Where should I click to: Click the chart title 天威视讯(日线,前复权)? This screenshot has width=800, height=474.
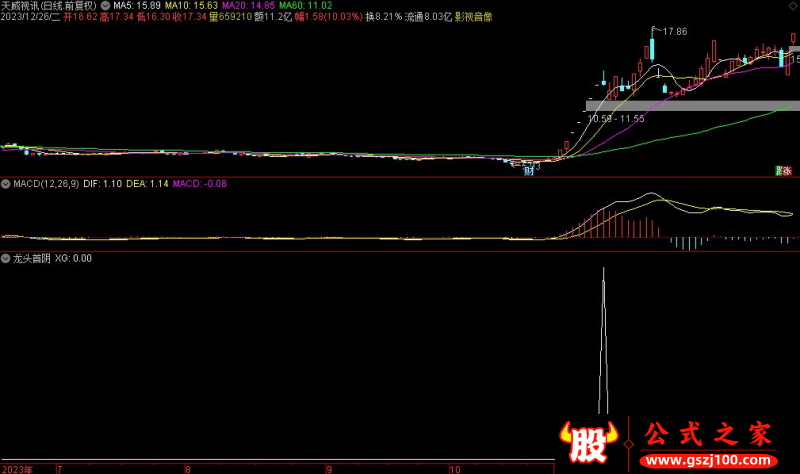(49, 6)
